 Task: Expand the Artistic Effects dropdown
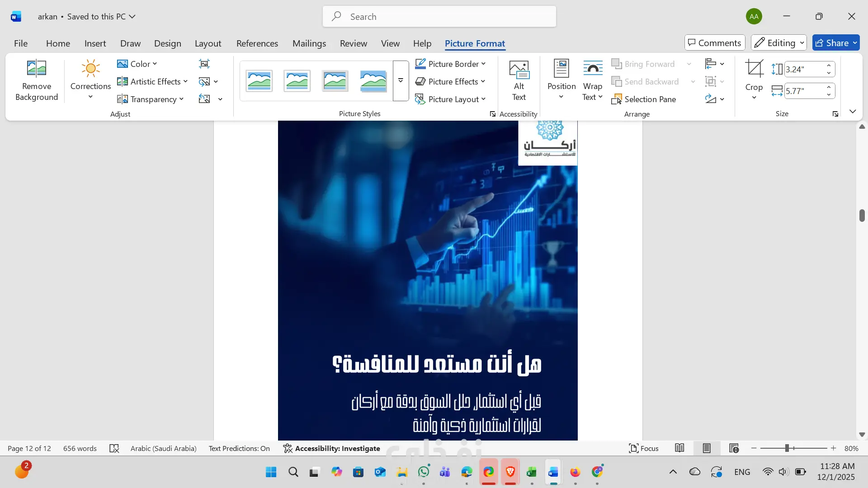click(x=152, y=81)
